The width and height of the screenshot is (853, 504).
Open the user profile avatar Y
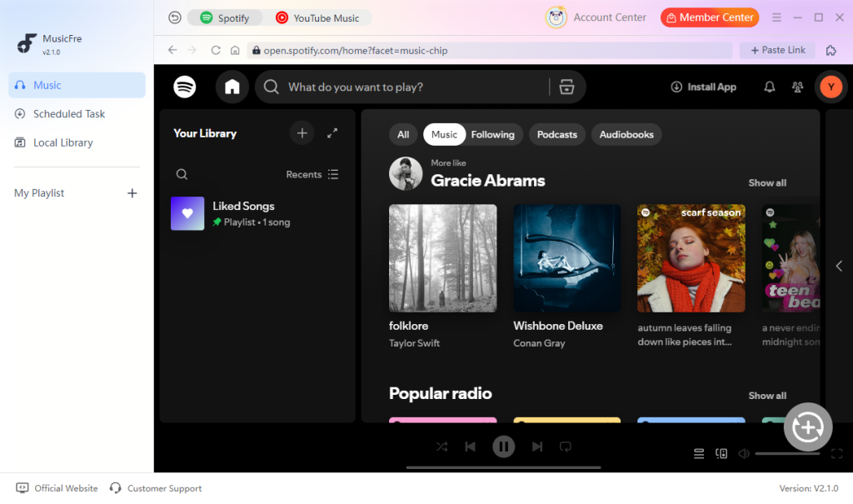coord(831,87)
